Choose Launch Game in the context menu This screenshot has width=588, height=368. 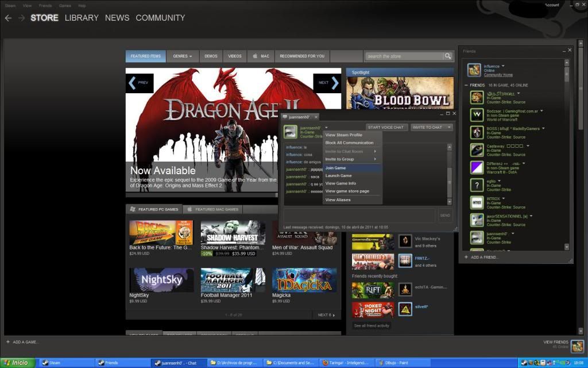coord(352,176)
